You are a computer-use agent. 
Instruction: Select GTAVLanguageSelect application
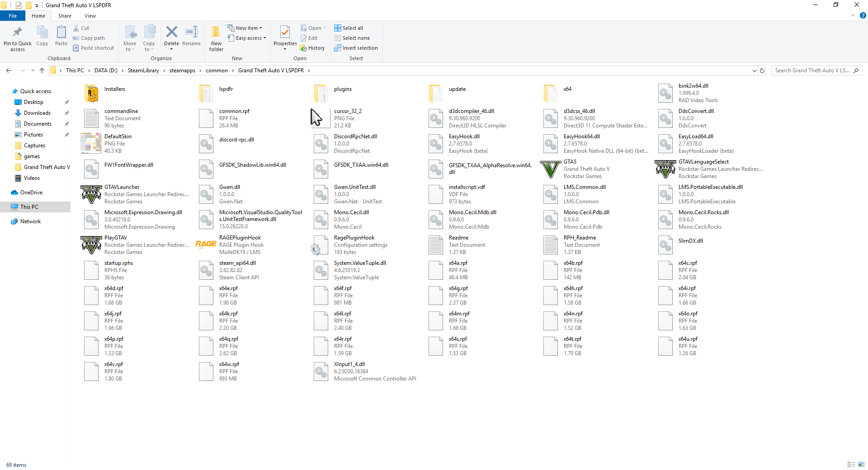[665, 169]
